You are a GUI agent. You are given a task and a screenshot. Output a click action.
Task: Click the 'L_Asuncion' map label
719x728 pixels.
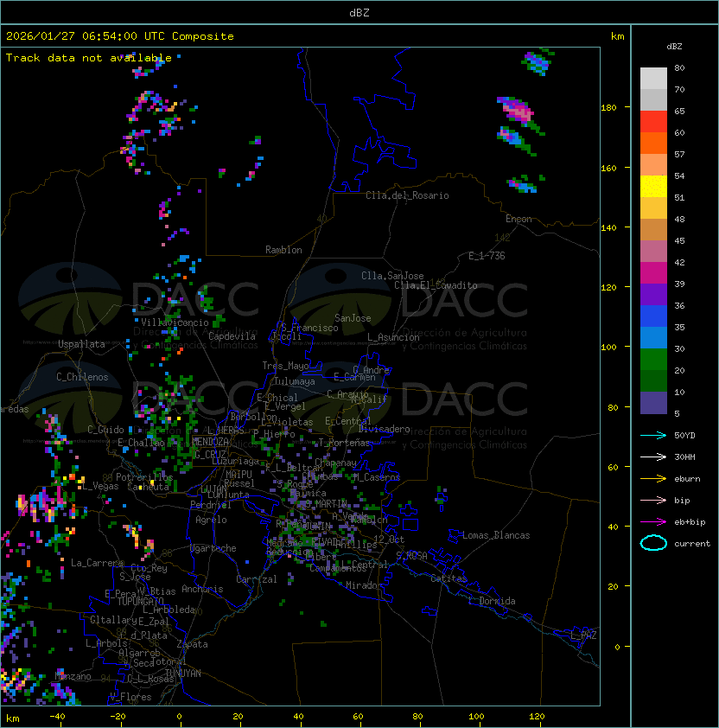393,337
